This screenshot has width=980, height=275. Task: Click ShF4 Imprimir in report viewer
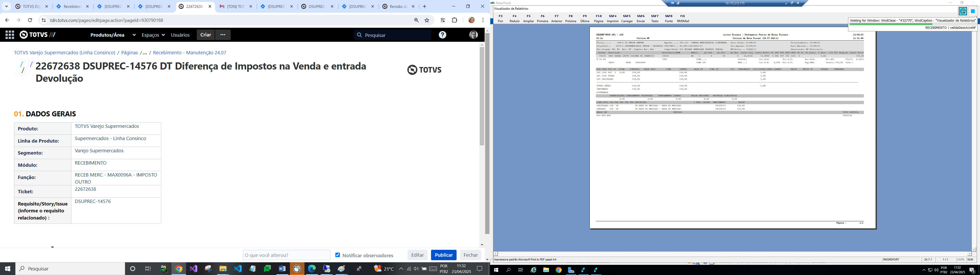[x=612, y=19]
